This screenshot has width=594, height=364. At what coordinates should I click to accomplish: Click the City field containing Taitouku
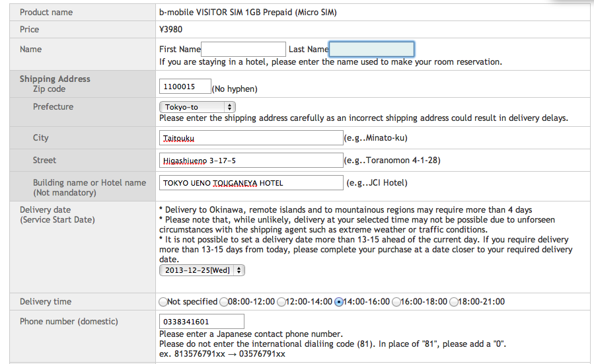click(x=250, y=138)
